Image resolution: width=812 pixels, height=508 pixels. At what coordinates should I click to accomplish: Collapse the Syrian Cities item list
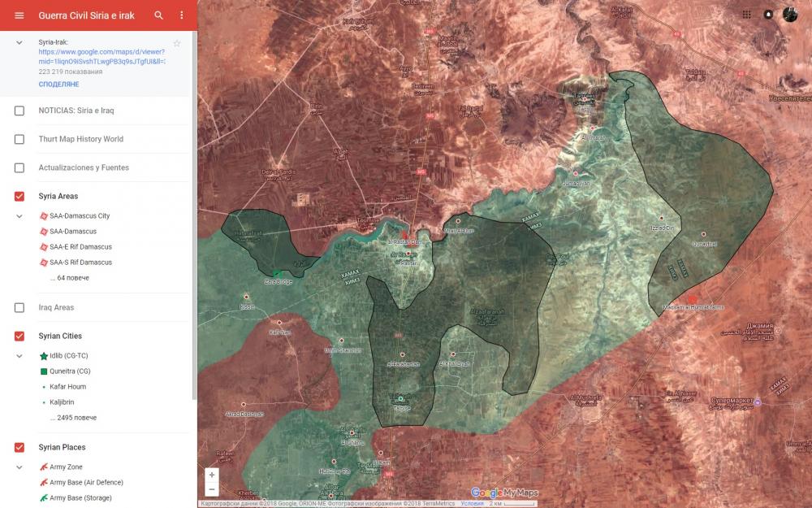click(x=19, y=356)
